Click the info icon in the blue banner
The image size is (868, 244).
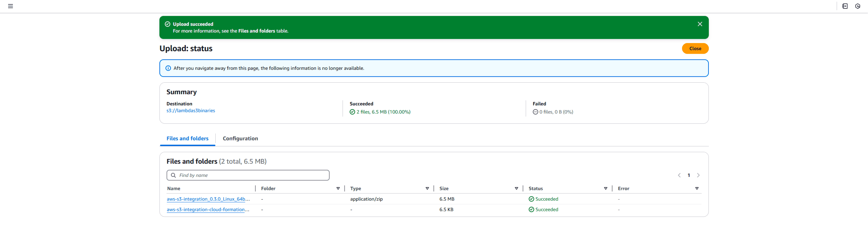(168, 68)
